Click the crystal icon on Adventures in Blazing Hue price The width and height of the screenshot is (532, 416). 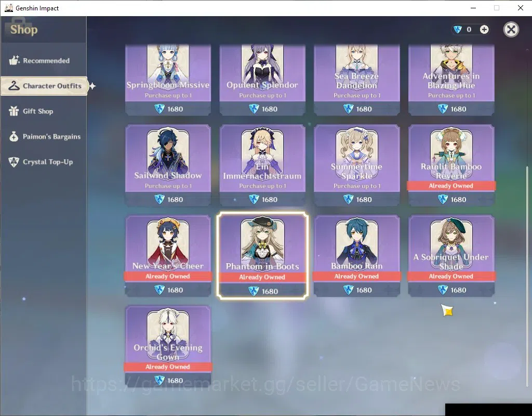(443, 109)
